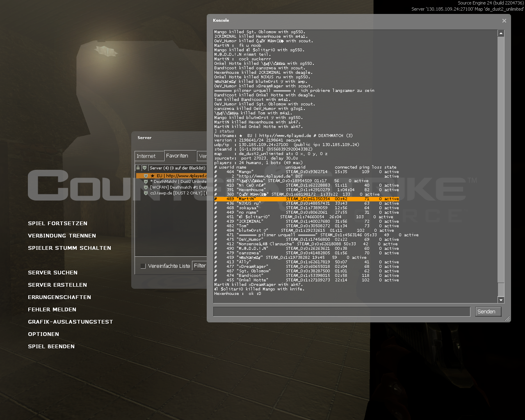This screenshot has height=420, width=525.
Task: Click the VAC shield column header icon
Action: pyautogui.click(x=145, y=168)
